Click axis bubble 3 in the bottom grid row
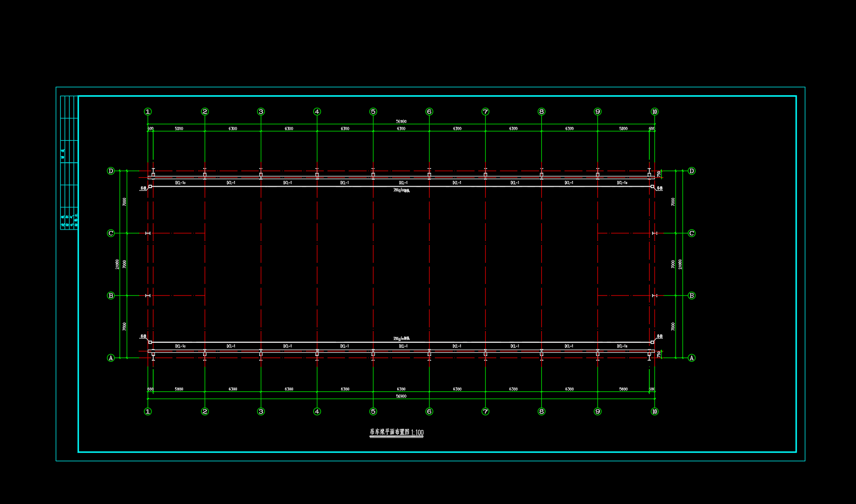The width and height of the screenshot is (856, 504). (x=261, y=411)
